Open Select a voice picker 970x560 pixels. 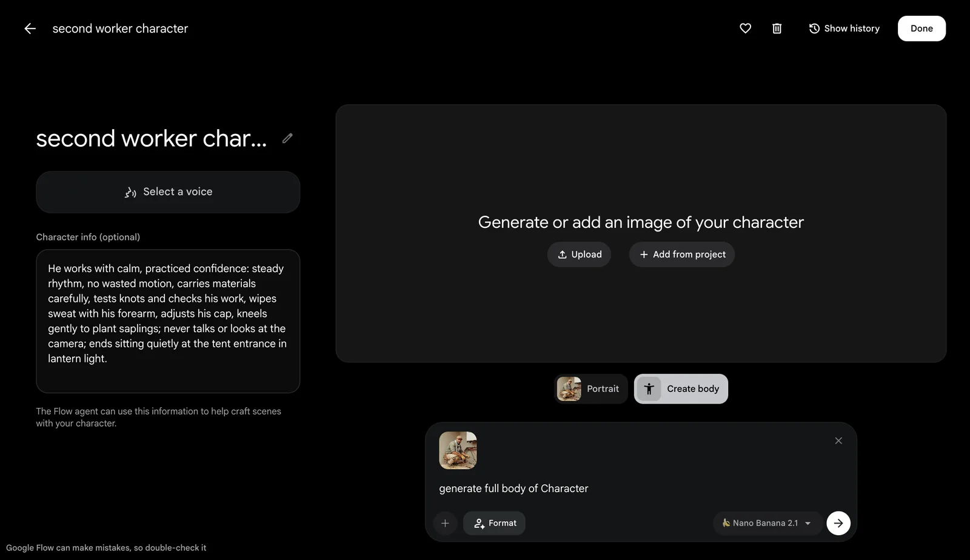pyautogui.click(x=168, y=192)
